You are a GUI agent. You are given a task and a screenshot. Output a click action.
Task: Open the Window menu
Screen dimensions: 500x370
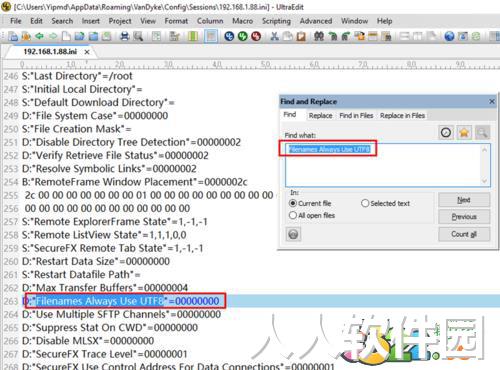pyautogui.click(x=354, y=21)
